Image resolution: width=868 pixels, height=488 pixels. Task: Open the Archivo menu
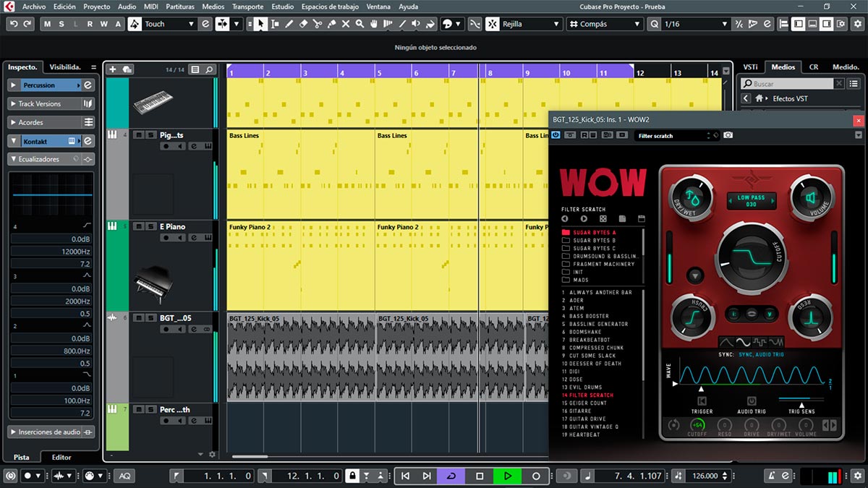pos(34,7)
